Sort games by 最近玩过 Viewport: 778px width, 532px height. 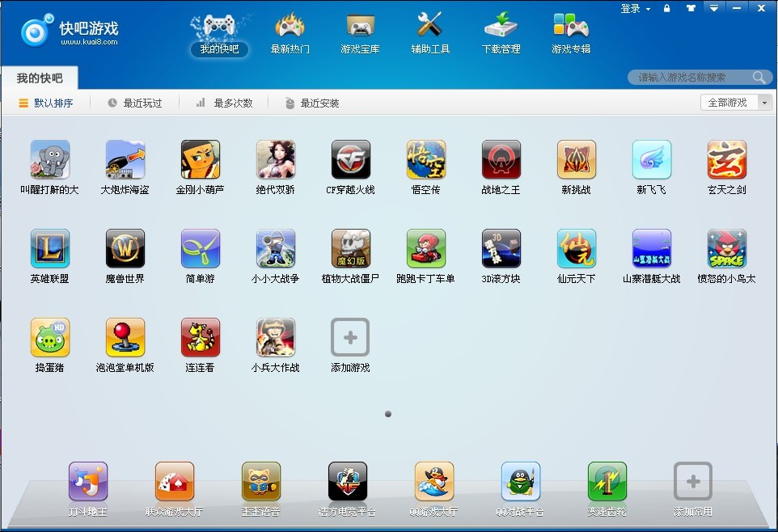pyautogui.click(x=135, y=103)
